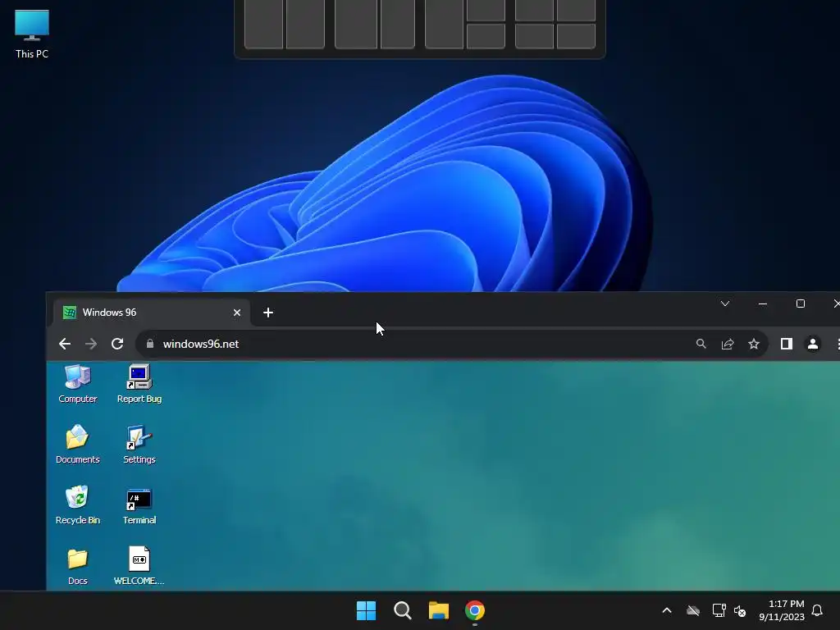
Task: Launch the Settings shortcut in Windows 96
Action: coord(139,444)
